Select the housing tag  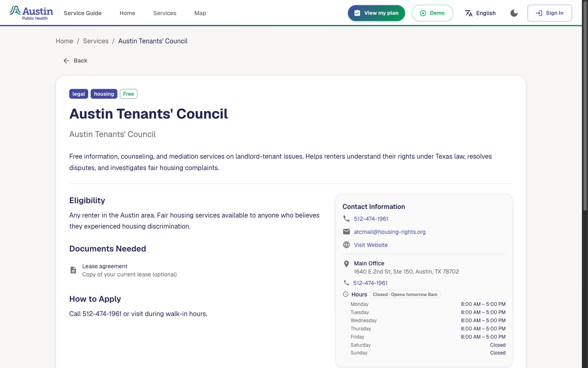point(104,94)
